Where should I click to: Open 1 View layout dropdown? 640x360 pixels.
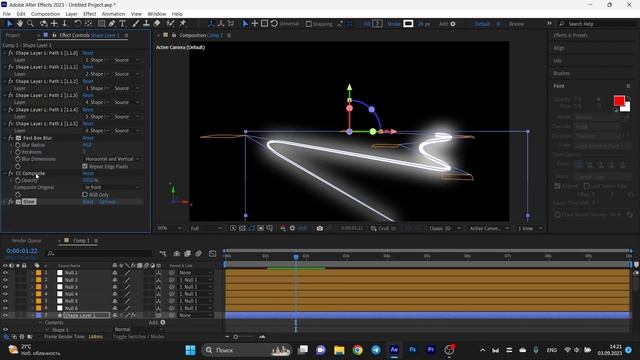point(530,228)
